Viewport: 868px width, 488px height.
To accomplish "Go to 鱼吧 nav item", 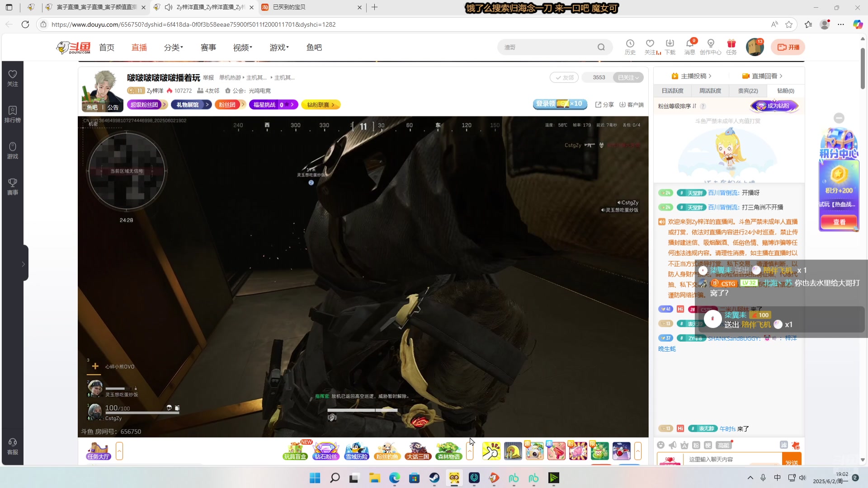I will tap(314, 47).
